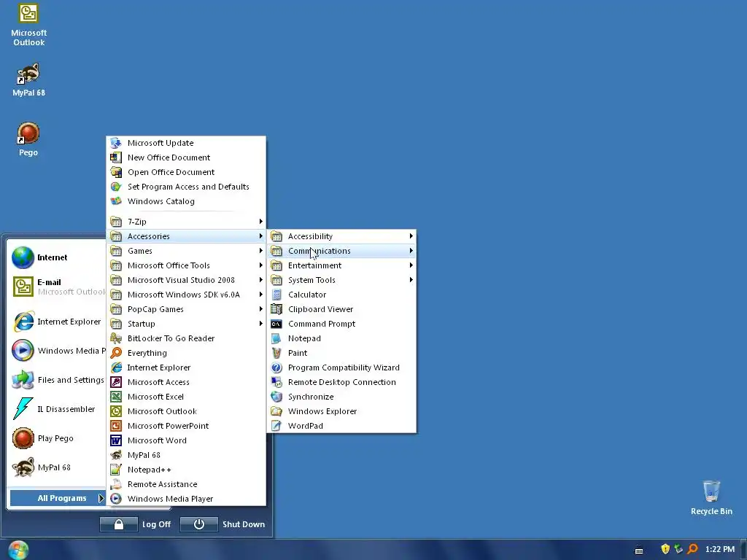Open MyPal 68 in Start menu recent list
This screenshot has height=560, width=747.
coord(57,467)
